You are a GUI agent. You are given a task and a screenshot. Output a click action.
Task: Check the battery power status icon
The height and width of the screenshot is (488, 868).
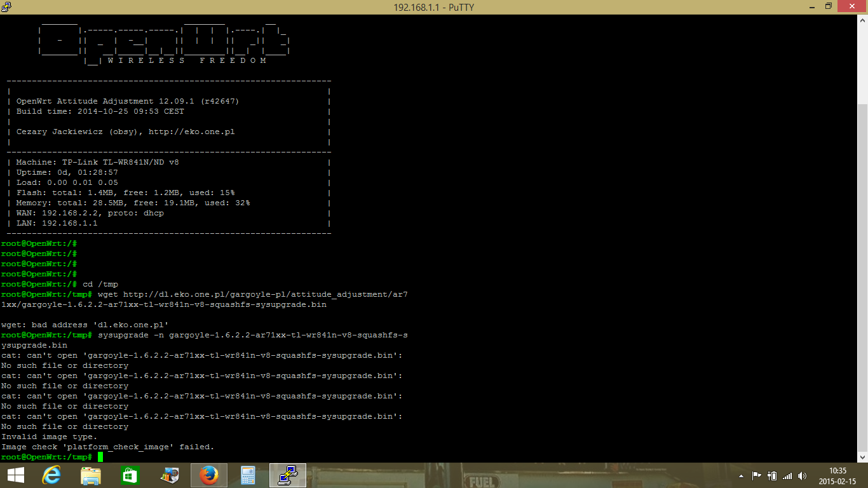pos(772,476)
